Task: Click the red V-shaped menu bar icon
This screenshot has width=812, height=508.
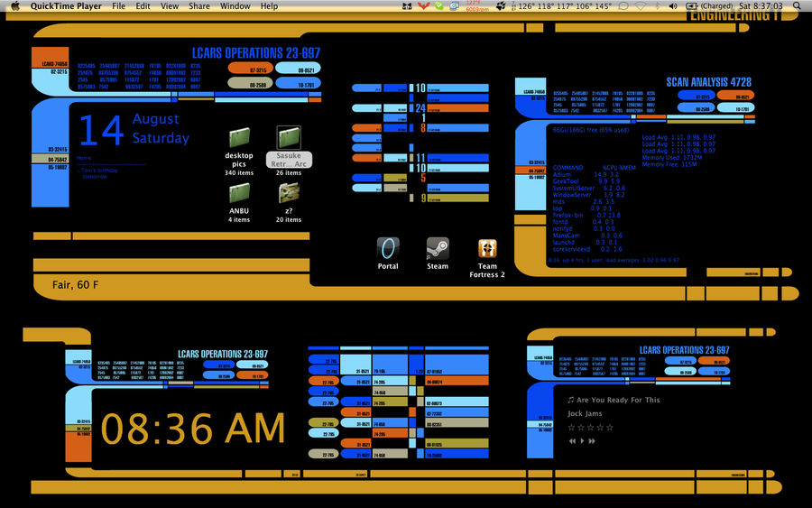Action: click(x=424, y=6)
